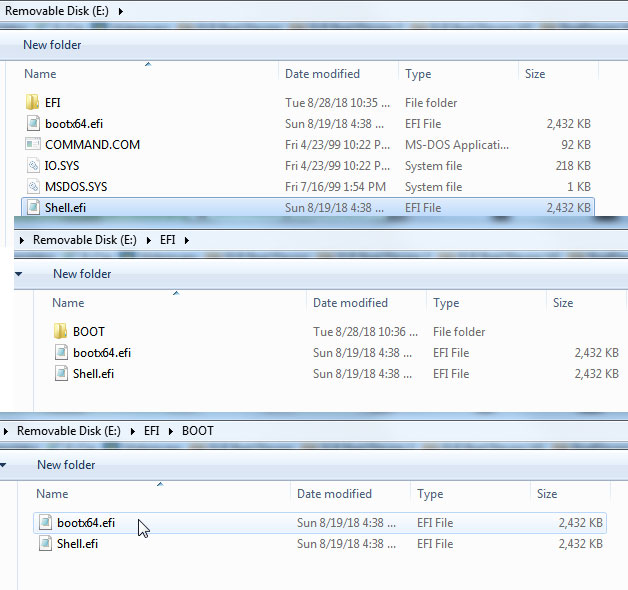Select IO.SYS file name text
Image resolution: width=628 pixels, height=590 pixels.
[62, 165]
